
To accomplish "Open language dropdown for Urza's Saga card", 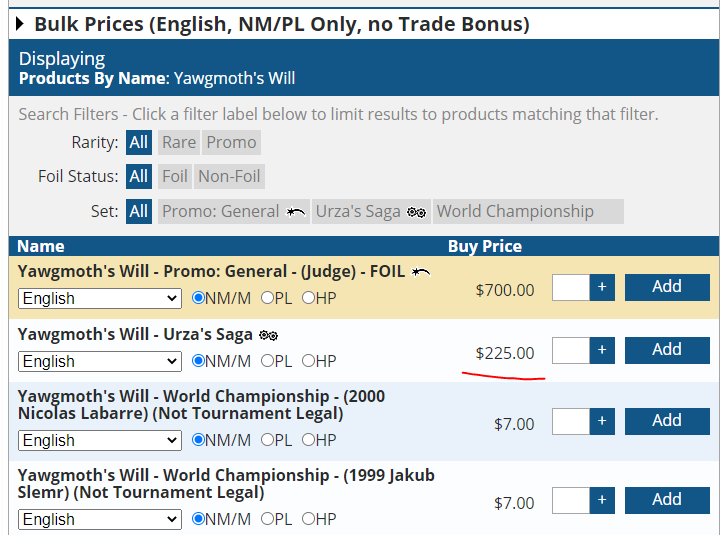I will point(99,361).
